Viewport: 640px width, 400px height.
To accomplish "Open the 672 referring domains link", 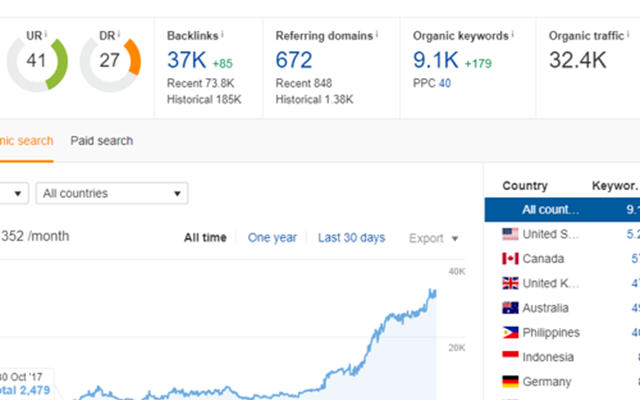I will click(294, 60).
